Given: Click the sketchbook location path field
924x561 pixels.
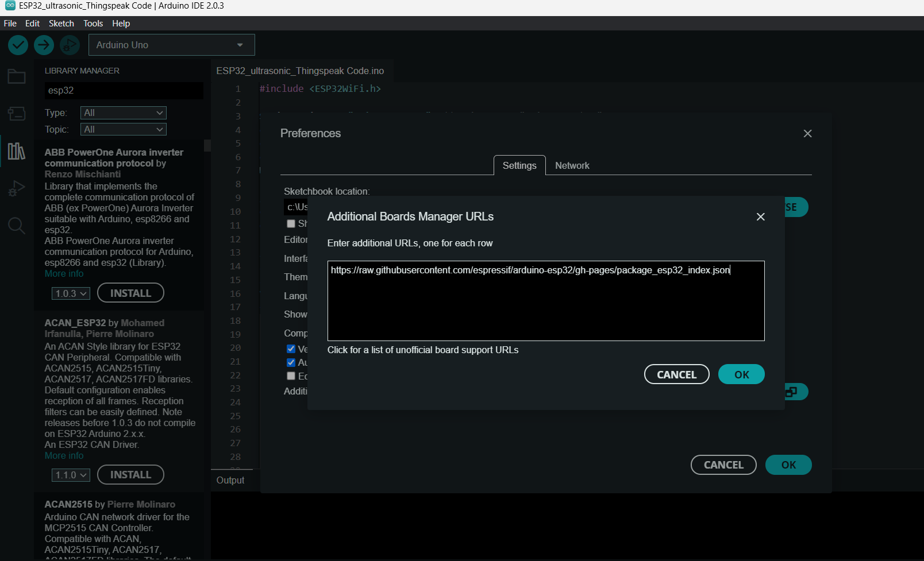Looking at the screenshot, I should tap(296, 207).
